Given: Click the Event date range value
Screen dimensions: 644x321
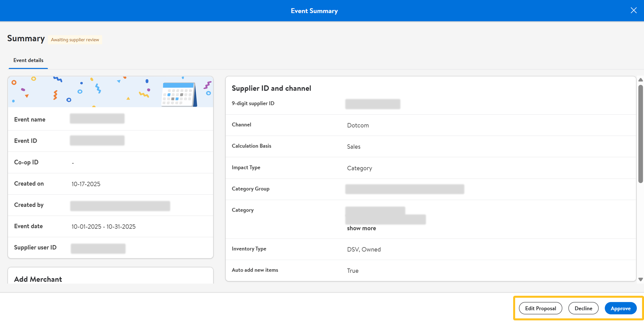Looking at the screenshot, I should pyautogui.click(x=104, y=227).
